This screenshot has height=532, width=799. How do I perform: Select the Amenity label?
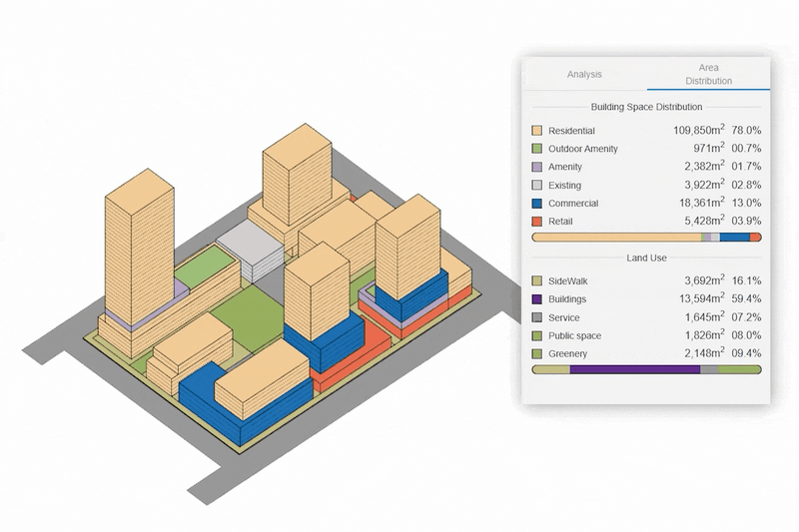click(565, 167)
